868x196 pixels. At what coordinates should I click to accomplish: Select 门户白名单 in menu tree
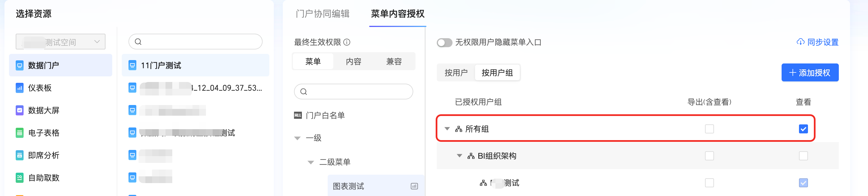325,116
